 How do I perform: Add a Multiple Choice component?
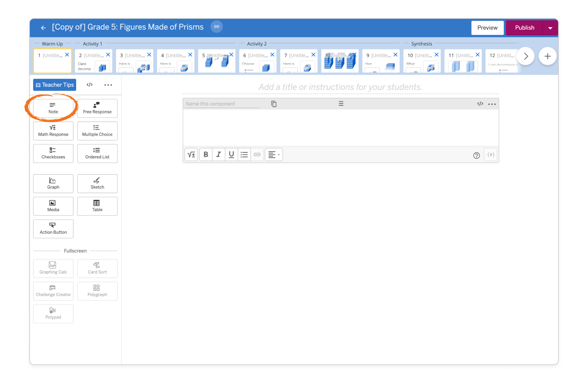[x=97, y=131]
